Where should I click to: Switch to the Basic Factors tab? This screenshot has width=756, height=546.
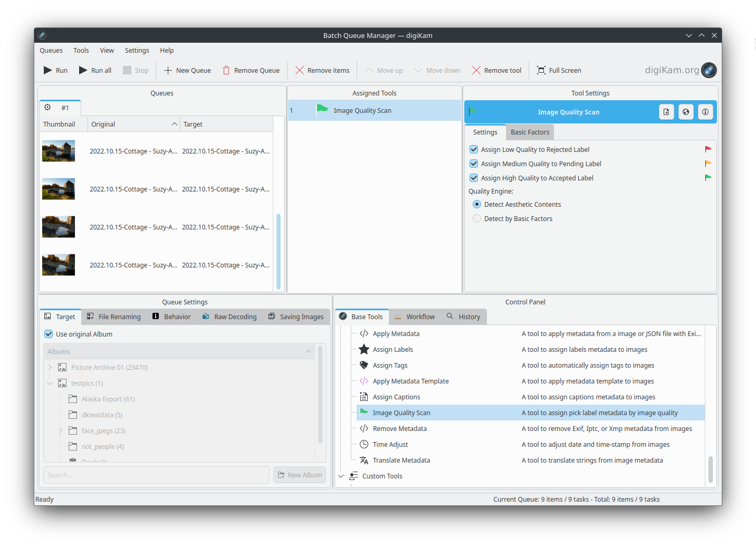[x=530, y=132]
